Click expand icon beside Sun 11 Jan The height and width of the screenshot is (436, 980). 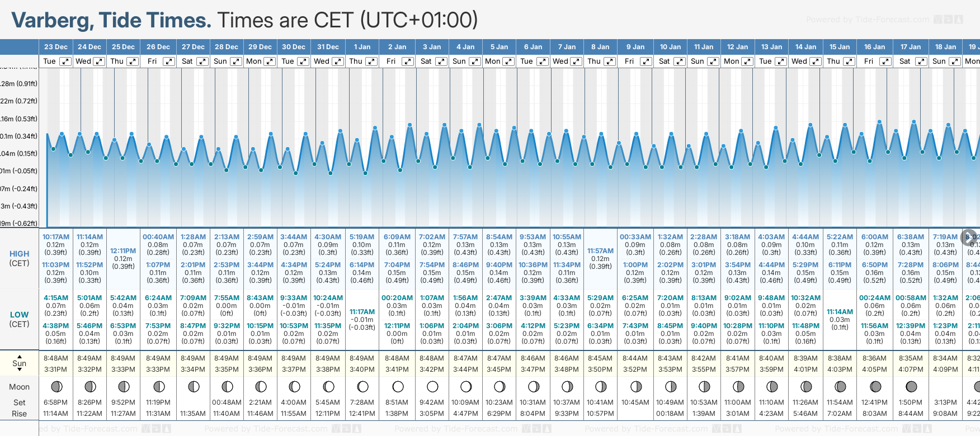(x=713, y=61)
